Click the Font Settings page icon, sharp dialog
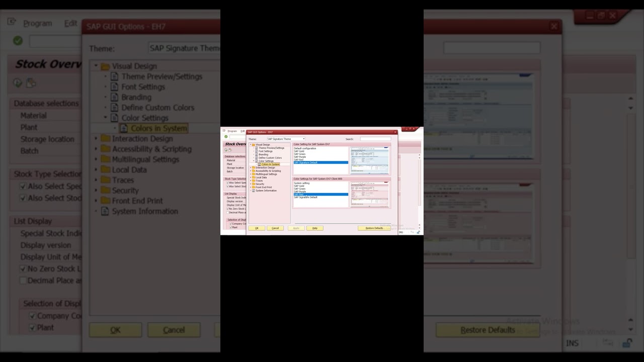Screen dimensions: 644x362 click(257, 151)
